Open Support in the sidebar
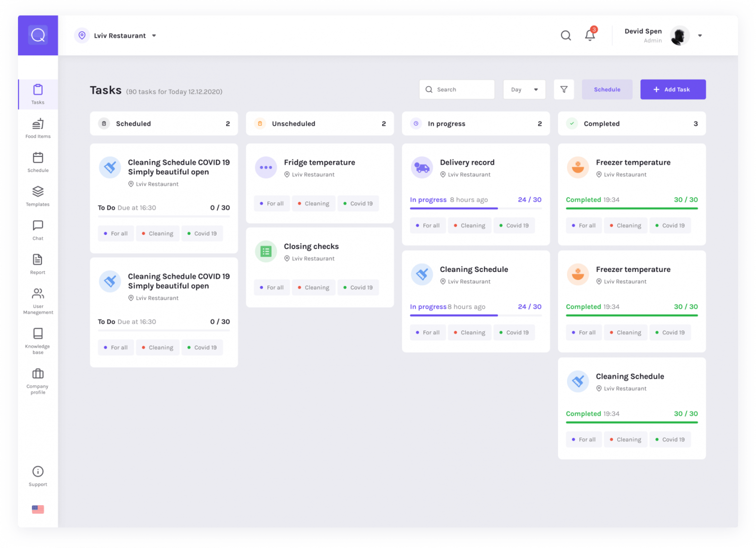This screenshot has width=756, height=548. [x=38, y=476]
